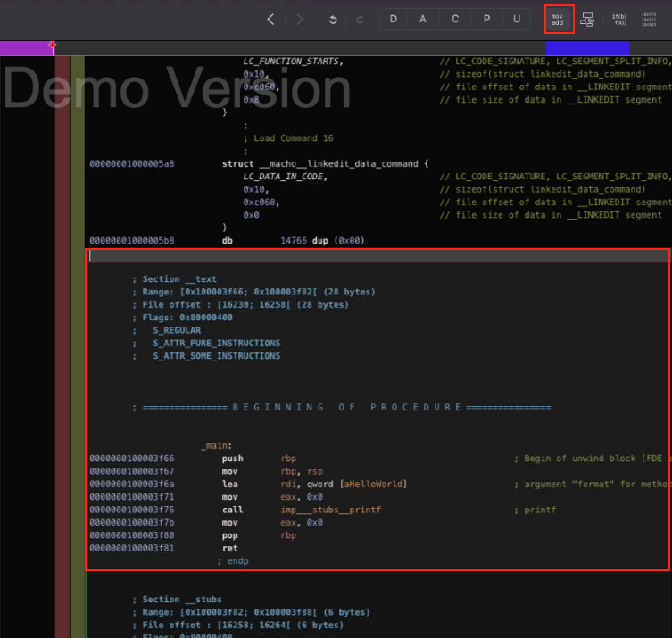Mark selection as Procedure with P button

coord(486,19)
